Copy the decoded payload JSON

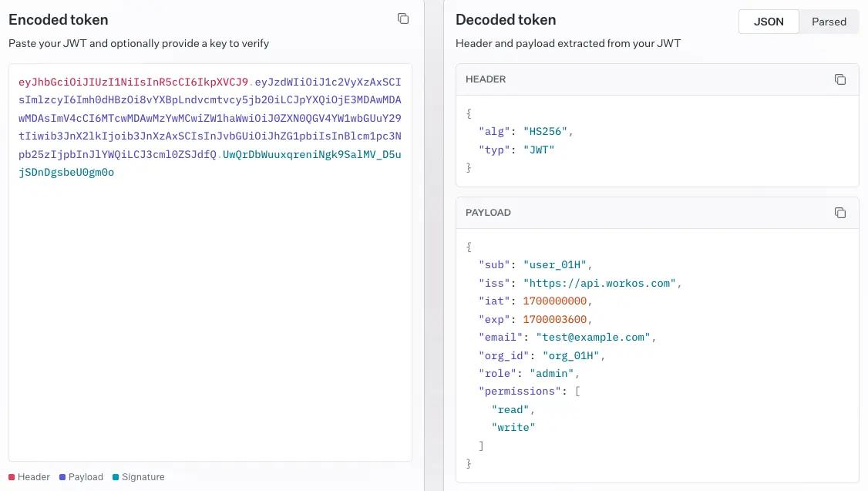(840, 212)
